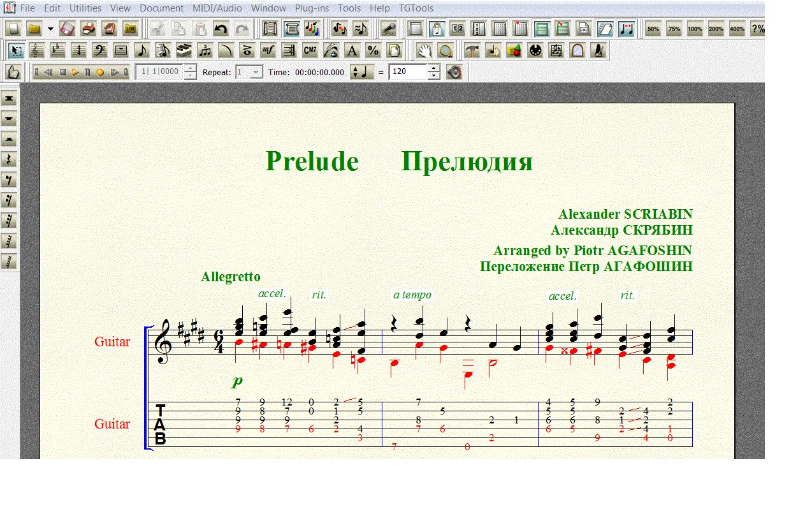Select the quarter rest in the palette
Viewport: 812px width, 521px height.
[10, 160]
